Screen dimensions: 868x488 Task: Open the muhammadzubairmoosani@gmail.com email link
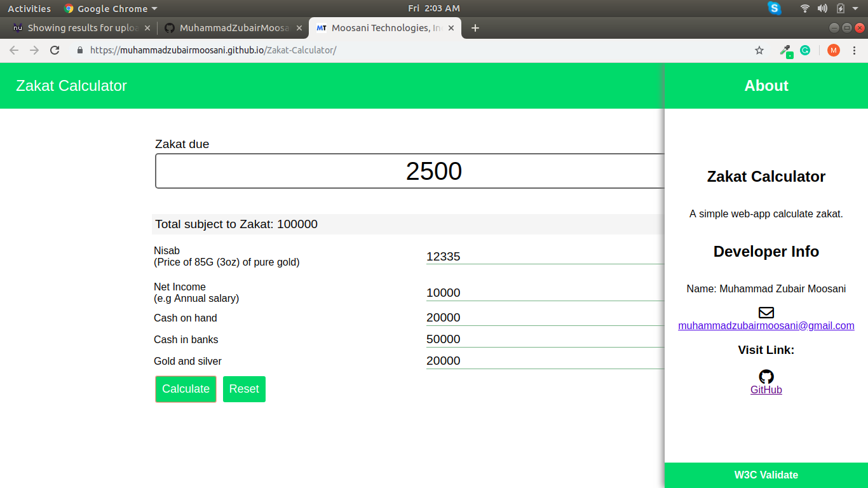[x=766, y=325]
